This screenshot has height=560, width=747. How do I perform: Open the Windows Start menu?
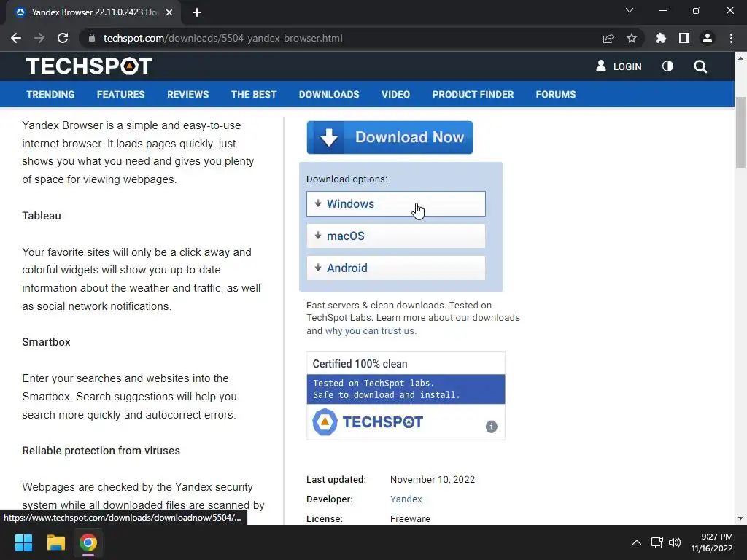pos(23,542)
